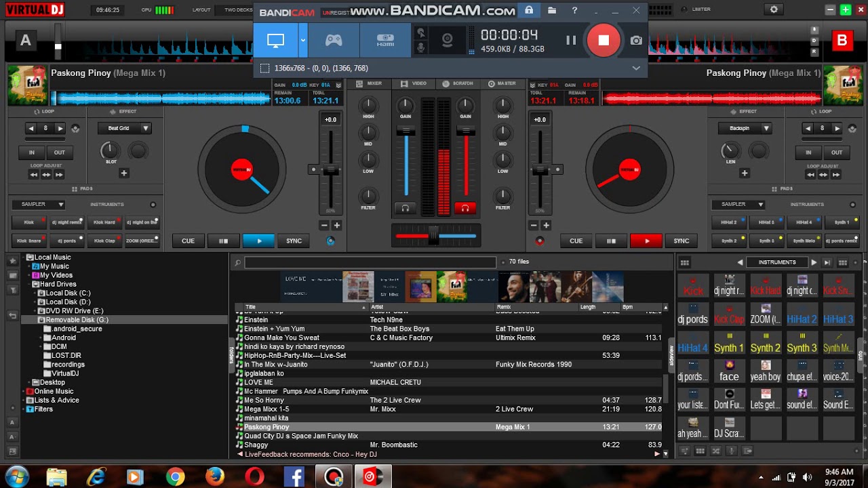Open Google Chrome from taskbar

[x=175, y=477]
